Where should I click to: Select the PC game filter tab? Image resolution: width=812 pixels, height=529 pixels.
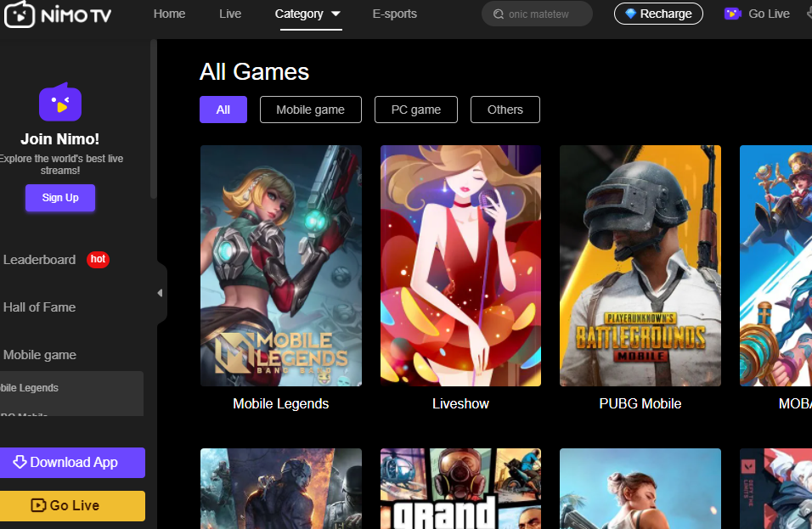pyautogui.click(x=416, y=110)
